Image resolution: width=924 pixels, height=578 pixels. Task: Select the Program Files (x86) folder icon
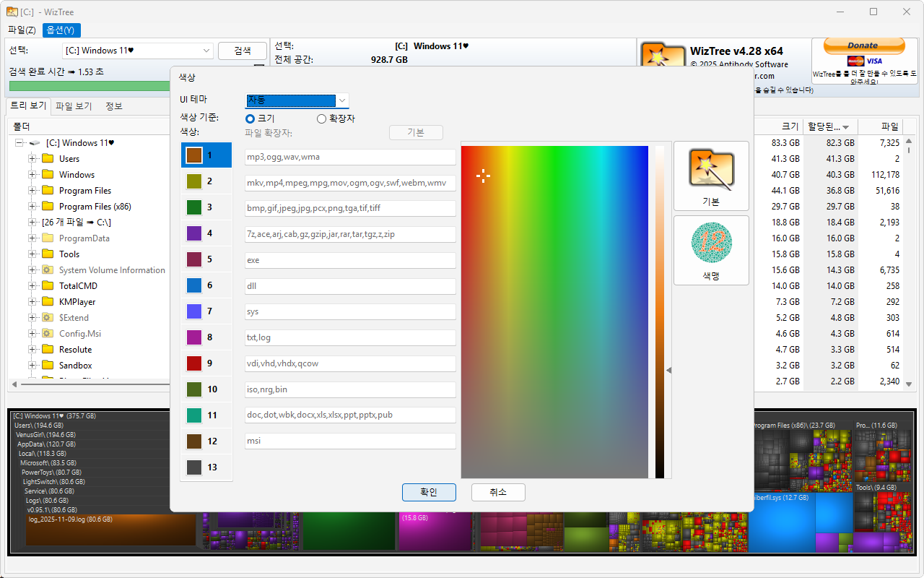coord(48,207)
